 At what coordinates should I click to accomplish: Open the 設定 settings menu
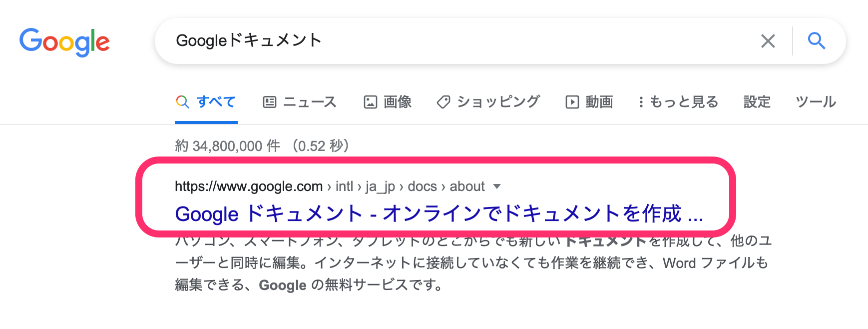tap(757, 102)
